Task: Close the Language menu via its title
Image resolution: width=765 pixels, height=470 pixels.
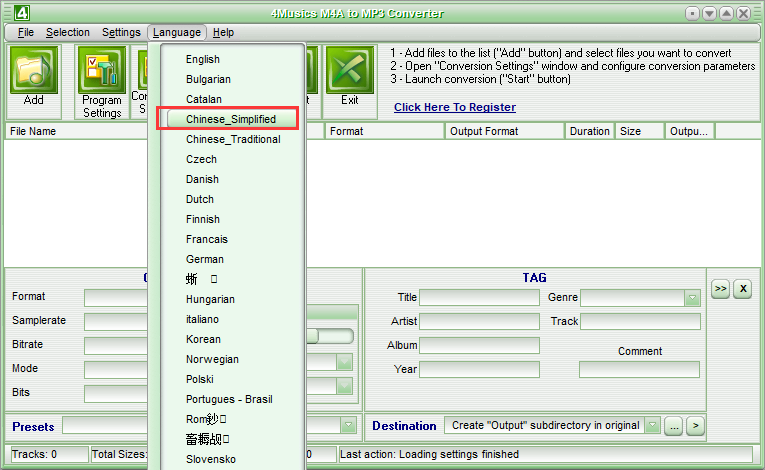Action: (x=177, y=32)
